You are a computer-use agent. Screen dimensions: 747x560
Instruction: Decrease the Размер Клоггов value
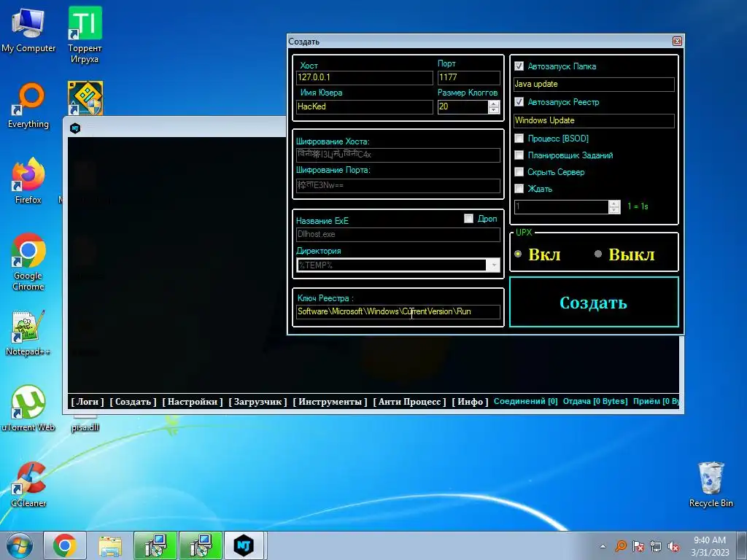494,110
